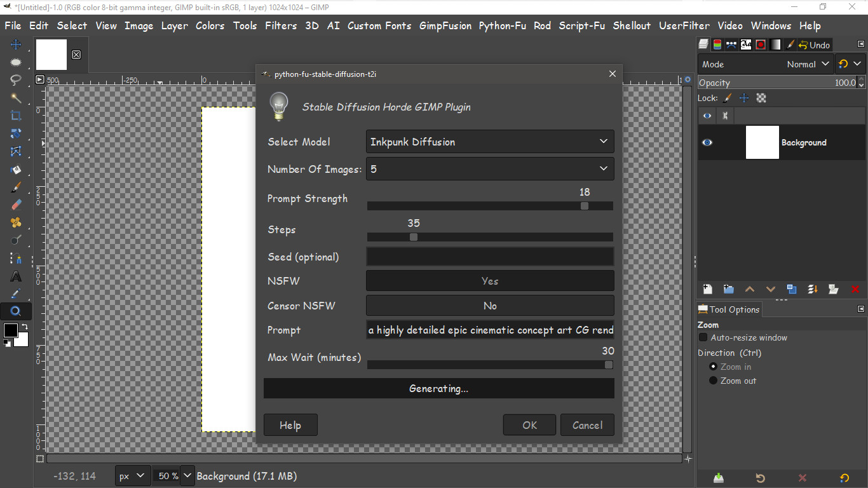Viewport: 868px width, 488px height.
Task: Select the Eraser tool
Action: pos(16,205)
